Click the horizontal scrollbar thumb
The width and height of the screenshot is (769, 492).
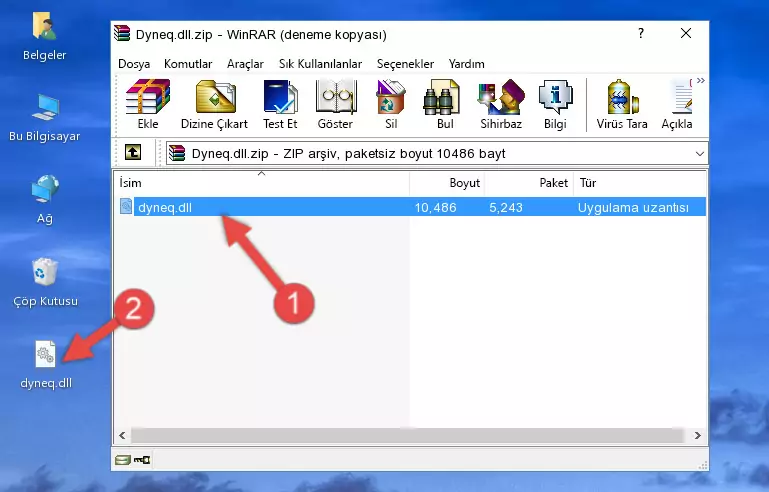click(x=407, y=435)
